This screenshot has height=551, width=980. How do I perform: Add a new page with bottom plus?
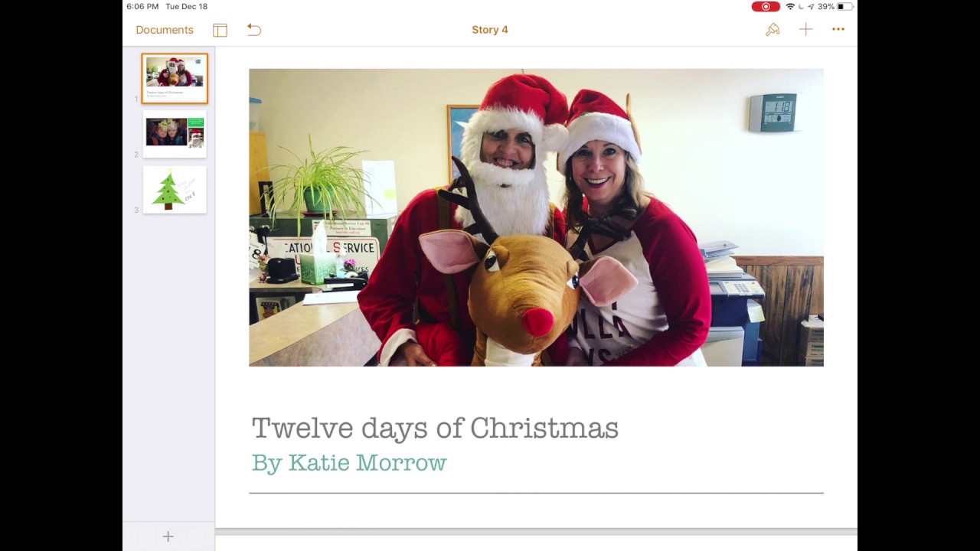[168, 537]
